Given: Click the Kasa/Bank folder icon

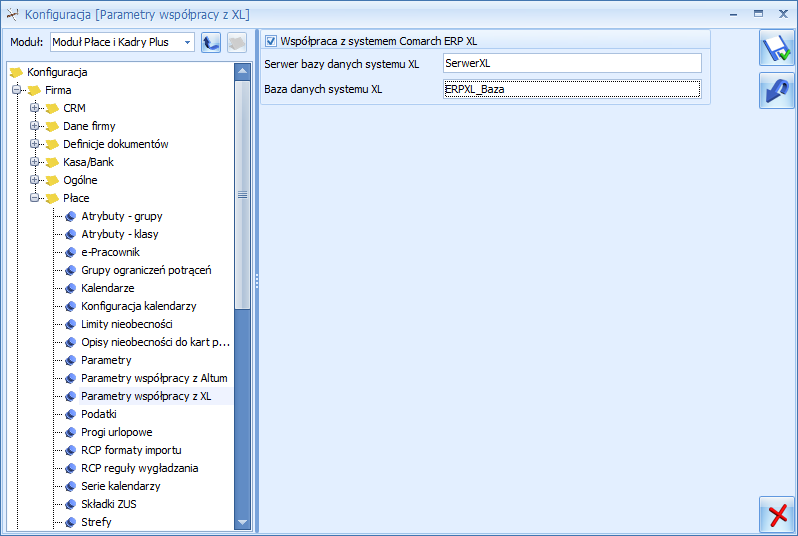Looking at the screenshot, I should (x=52, y=162).
